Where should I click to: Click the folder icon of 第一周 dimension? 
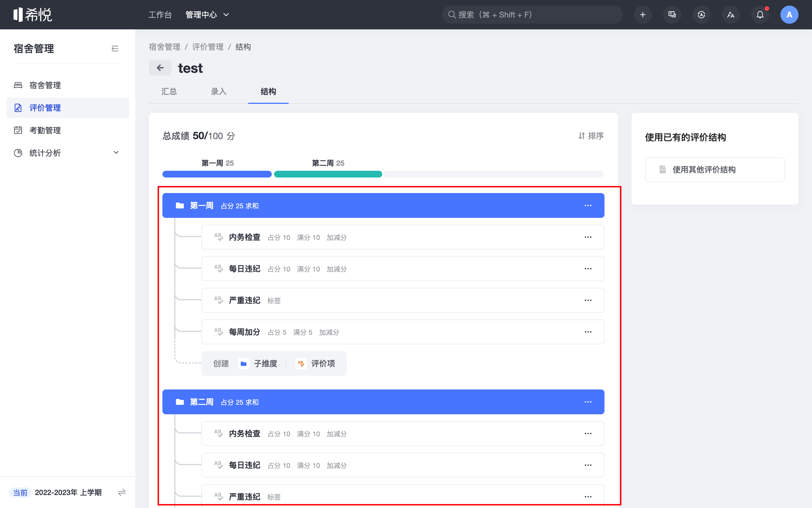tap(180, 206)
